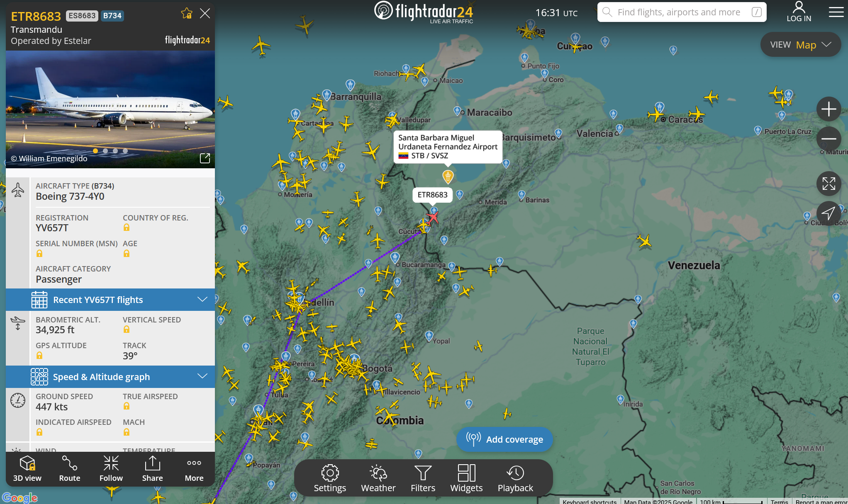The image size is (848, 504).
Task: Click the Add coverage button
Action: pyautogui.click(x=504, y=439)
